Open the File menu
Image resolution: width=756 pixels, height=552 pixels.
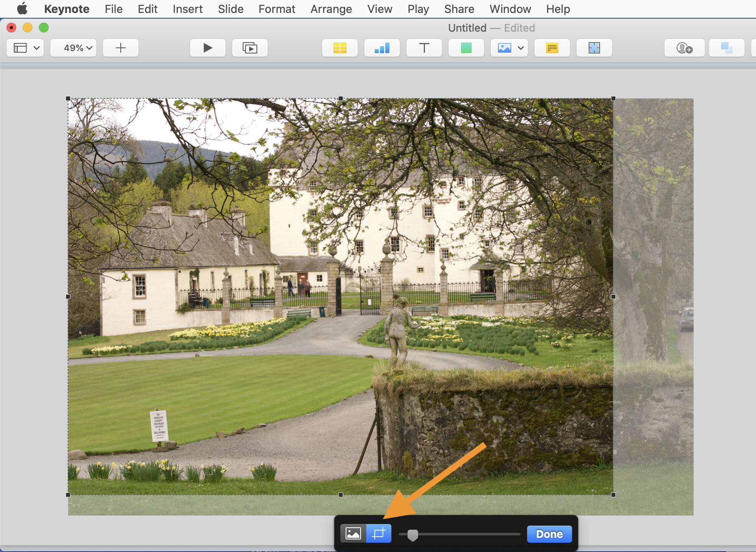pyautogui.click(x=113, y=9)
